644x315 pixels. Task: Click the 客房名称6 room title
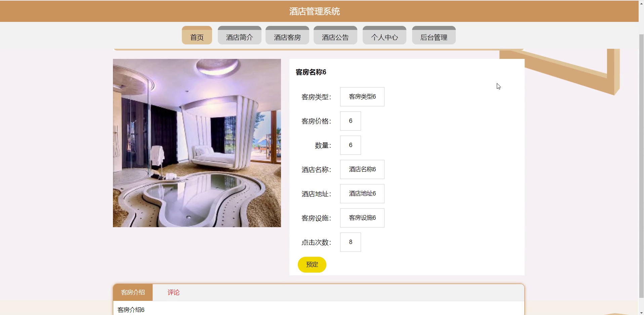point(311,72)
